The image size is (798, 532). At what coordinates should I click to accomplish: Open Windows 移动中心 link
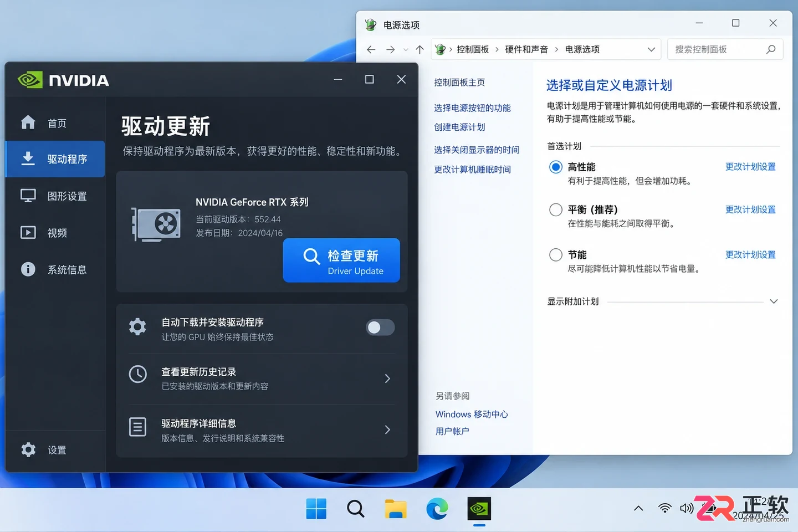[472, 414]
